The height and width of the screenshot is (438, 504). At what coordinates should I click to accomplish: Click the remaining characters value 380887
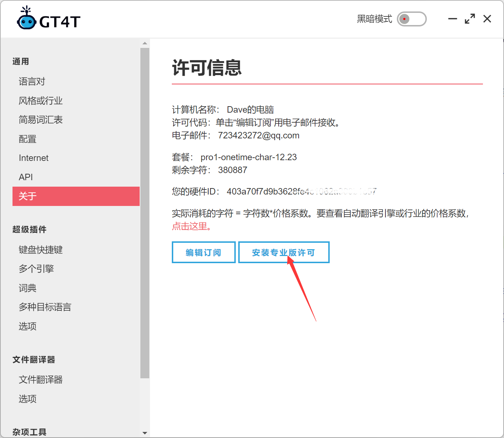point(233,170)
